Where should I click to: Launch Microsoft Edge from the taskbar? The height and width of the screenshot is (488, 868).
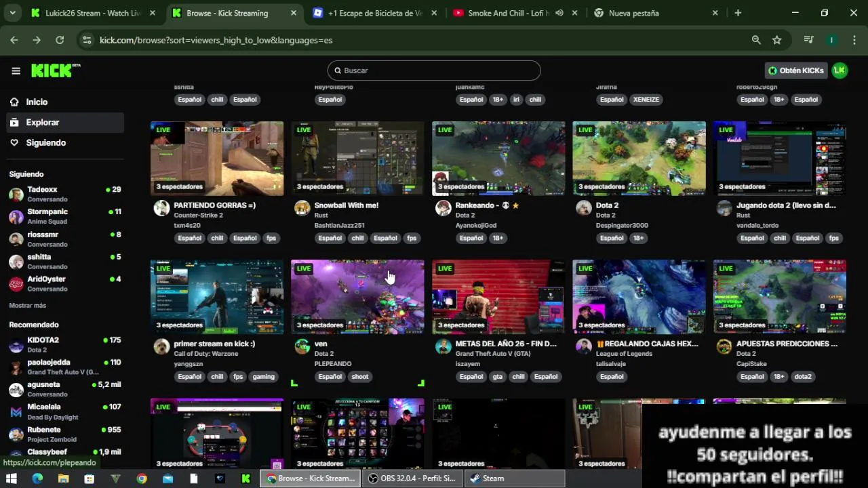[x=37, y=479]
